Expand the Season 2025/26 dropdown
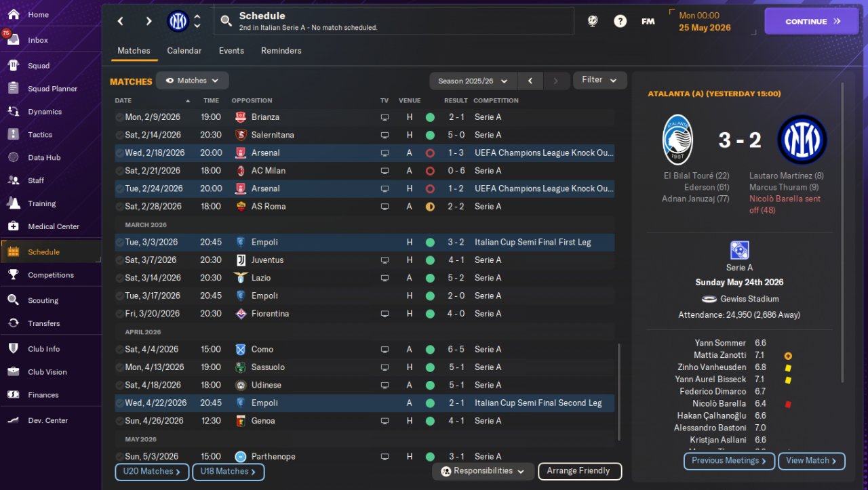The image size is (868, 490). pos(473,81)
